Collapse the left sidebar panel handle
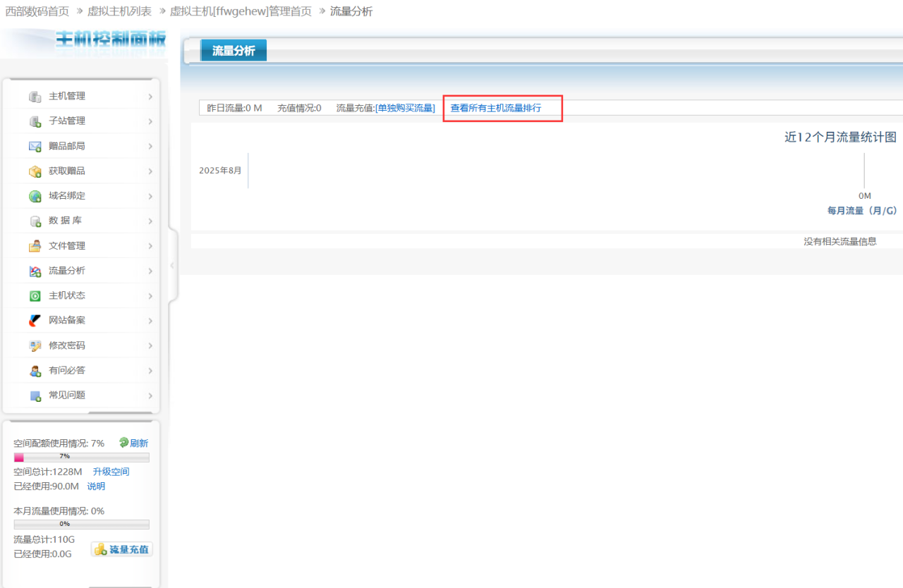This screenshot has height=588, width=903. 172,266
